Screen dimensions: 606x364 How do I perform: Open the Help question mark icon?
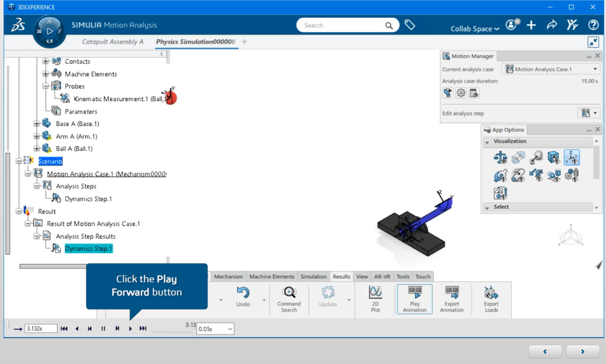[593, 25]
